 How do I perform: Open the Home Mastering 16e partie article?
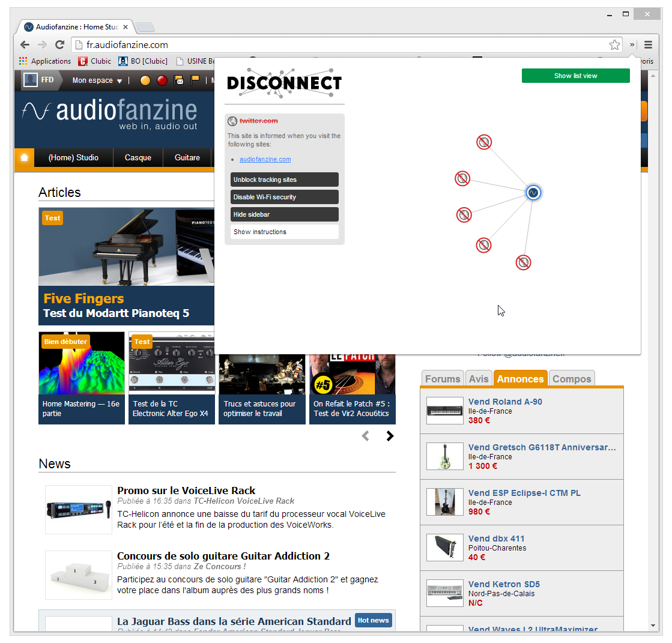pos(82,378)
